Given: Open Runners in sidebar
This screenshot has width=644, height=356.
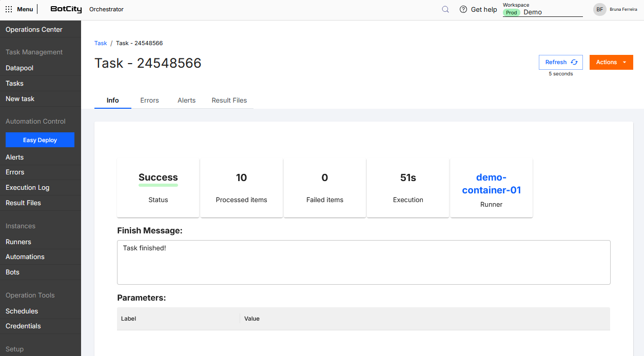Looking at the screenshot, I should point(41,242).
